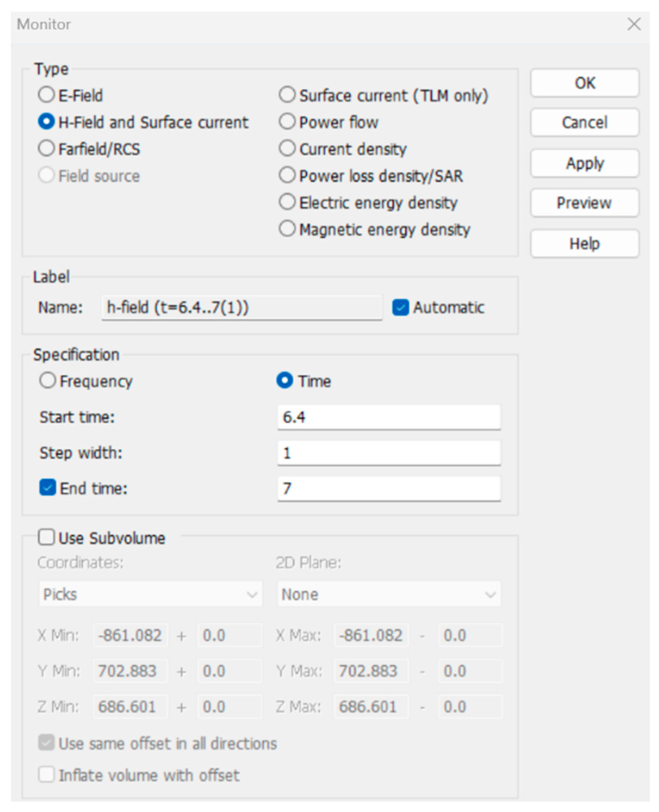Uncheck the Automatic name checkbox
This screenshot has height=812, width=659.
click(400, 307)
